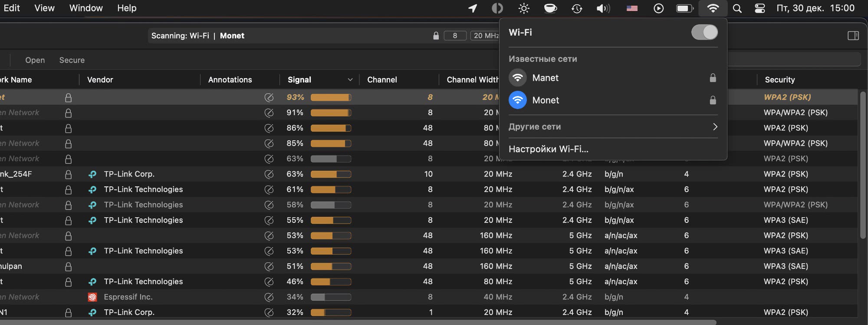Click the channel 8 badge in scanning bar
This screenshot has height=325, width=868.
455,36
